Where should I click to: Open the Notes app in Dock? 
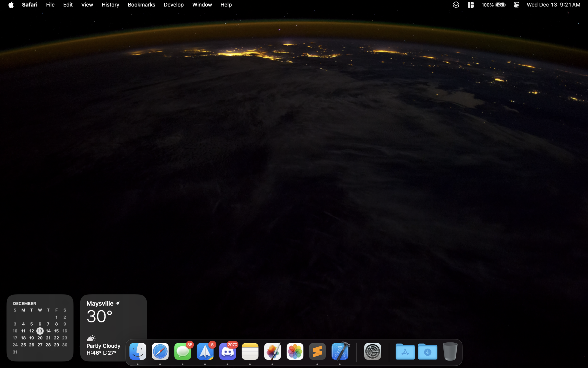point(250,352)
